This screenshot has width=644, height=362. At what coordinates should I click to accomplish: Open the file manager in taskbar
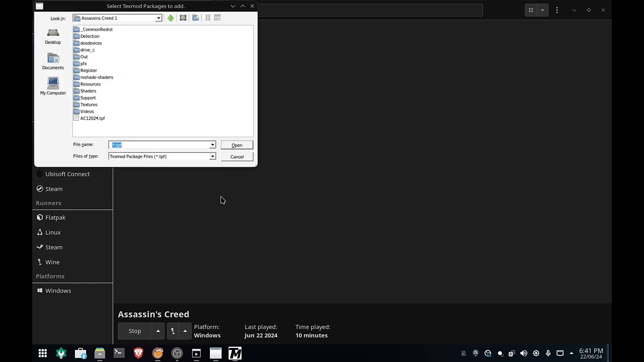click(100, 353)
